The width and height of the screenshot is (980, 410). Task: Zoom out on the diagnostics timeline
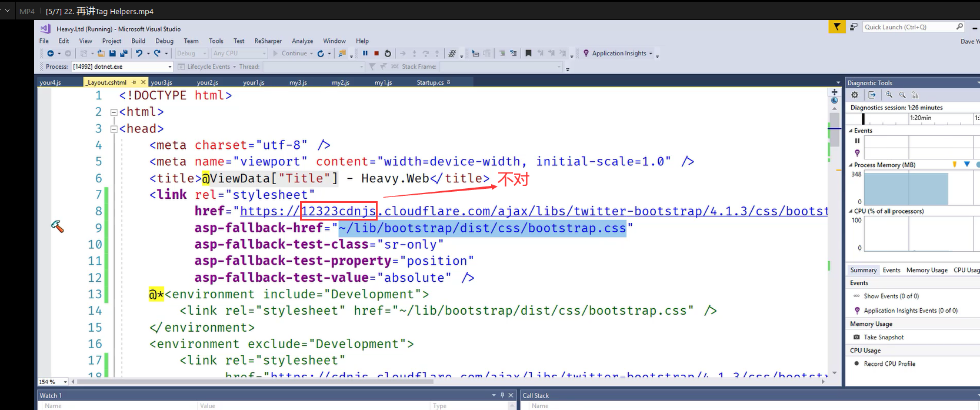[x=902, y=95]
